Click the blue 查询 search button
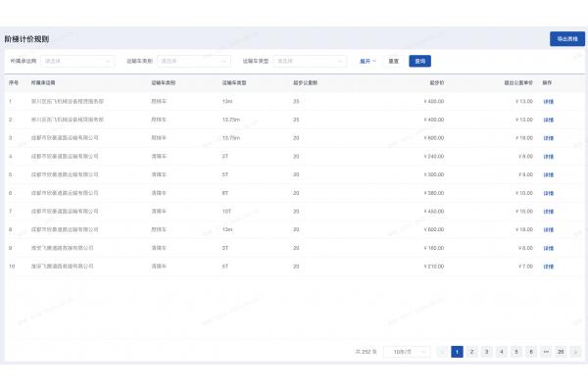The height and width of the screenshot is (392, 588). [420, 61]
